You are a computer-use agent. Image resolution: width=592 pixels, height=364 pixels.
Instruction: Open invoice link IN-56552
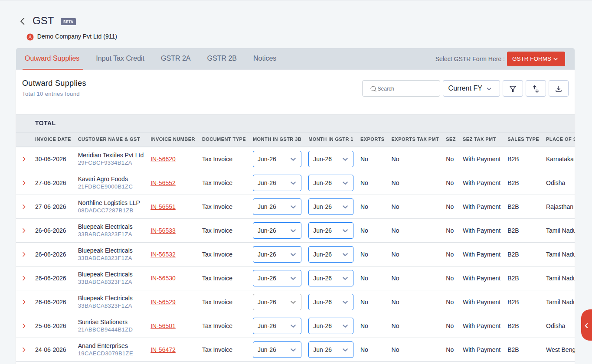coord(163,183)
